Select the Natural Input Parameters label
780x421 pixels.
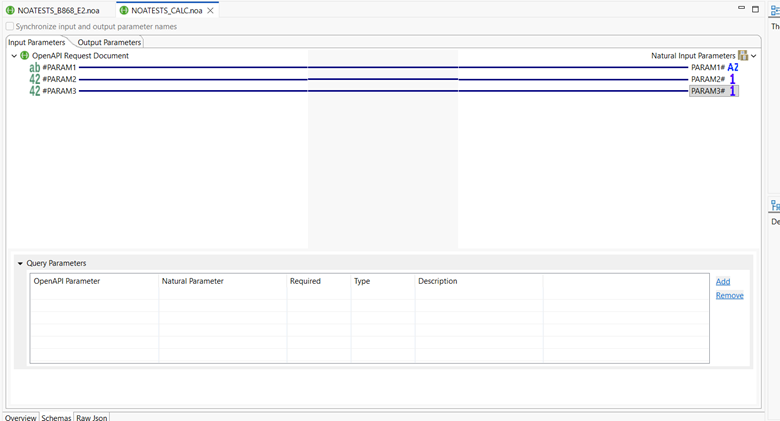pos(693,56)
